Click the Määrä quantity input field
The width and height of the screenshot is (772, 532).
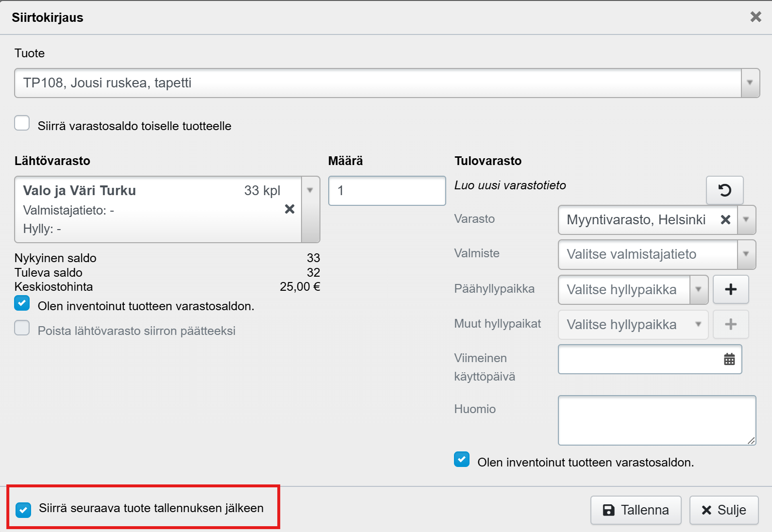386,191
